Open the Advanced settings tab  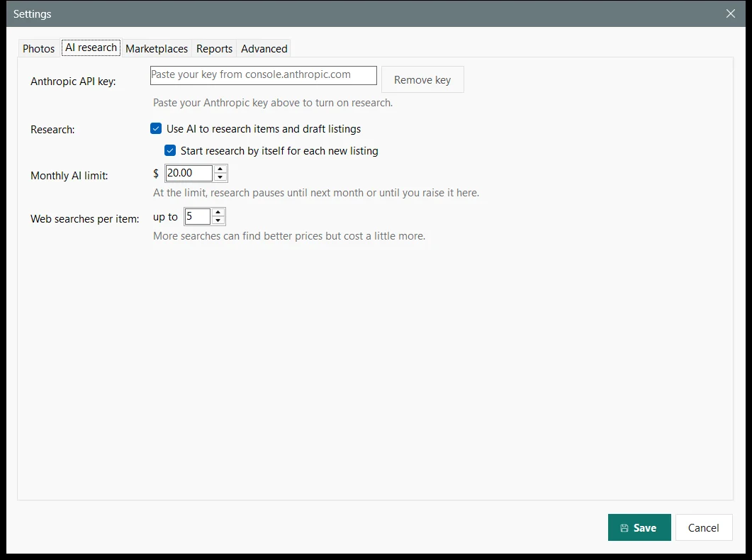click(264, 48)
